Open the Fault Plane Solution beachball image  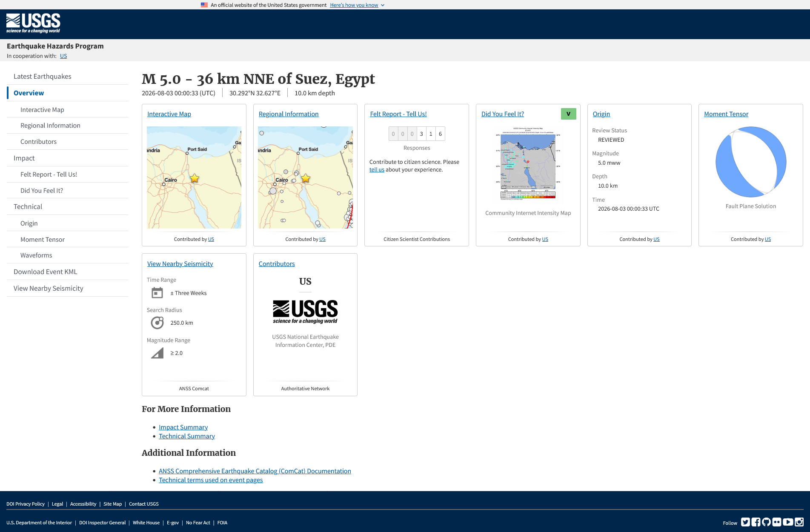[751, 162]
